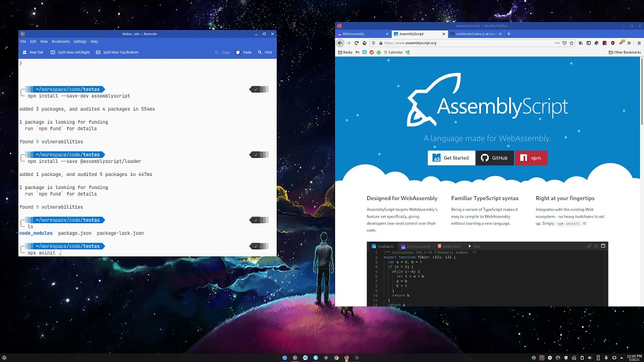This screenshot has width=644, height=362.
Task: Reload the AssemblyScript page
Action: (x=356, y=43)
